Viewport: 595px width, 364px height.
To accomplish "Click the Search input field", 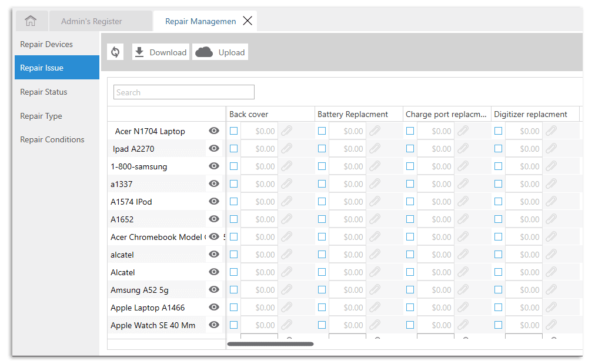I will (183, 92).
